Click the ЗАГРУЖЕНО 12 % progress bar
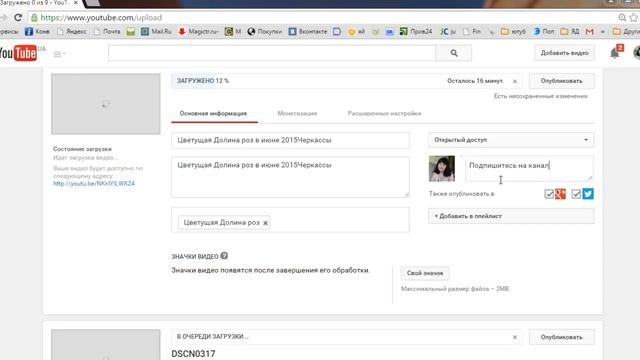Screen dimensions: 640x360 [x=346, y=81]
